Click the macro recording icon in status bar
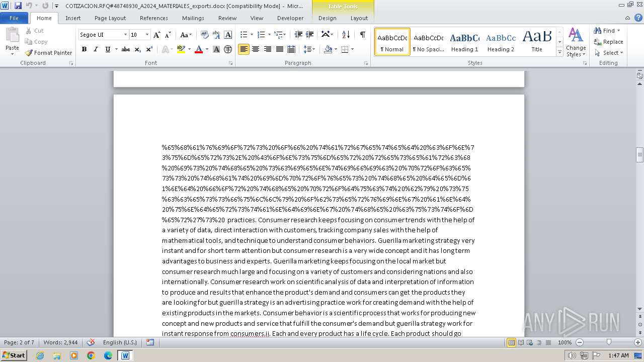The image size is (644, 362). [x=150, y=342]
